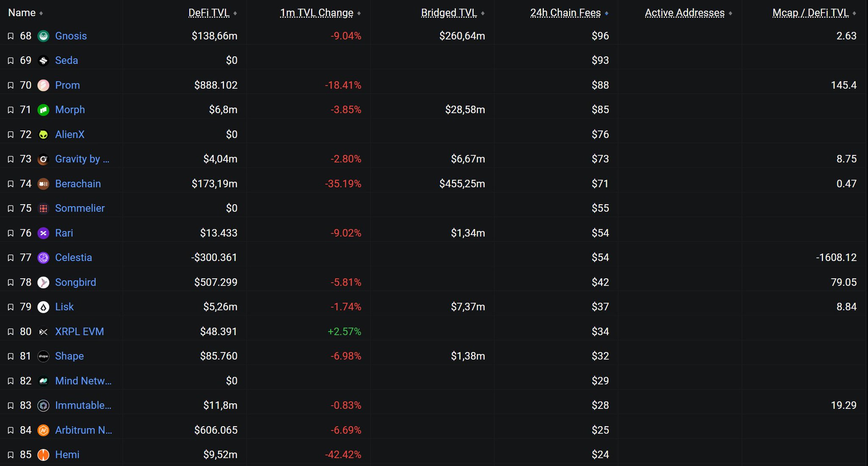Click the Berachain bear logo icon
The height and width of the screenshot is (466, 868).
coord(43,184)
